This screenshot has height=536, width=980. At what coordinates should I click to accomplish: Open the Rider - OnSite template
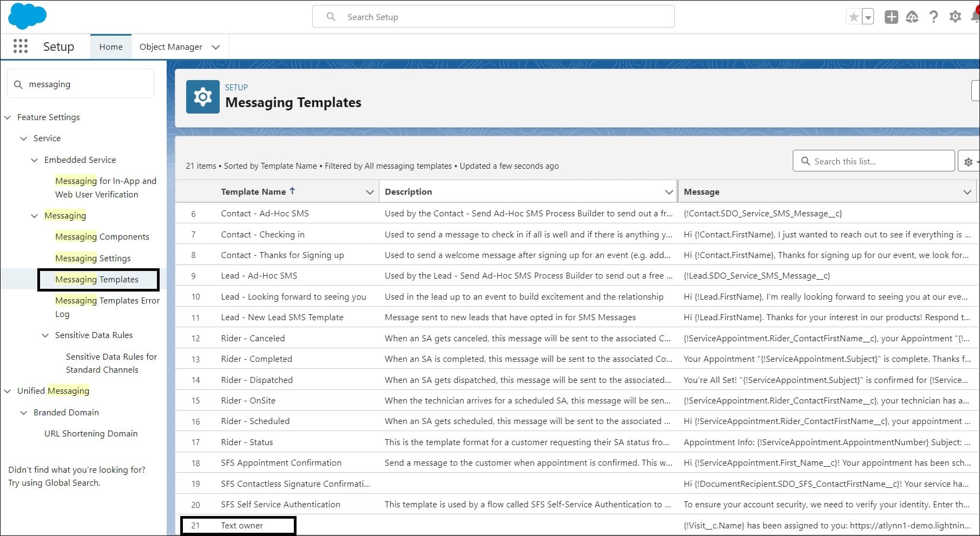pos(248,401)
